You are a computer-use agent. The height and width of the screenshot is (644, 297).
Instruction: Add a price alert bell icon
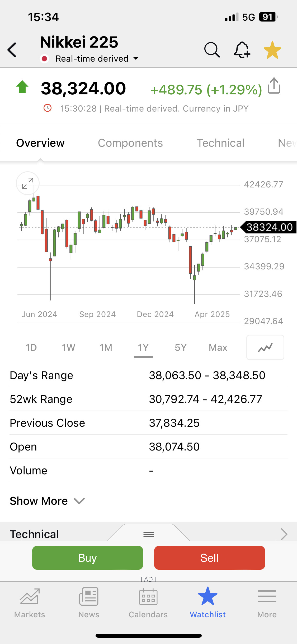[x=242, y=50]
